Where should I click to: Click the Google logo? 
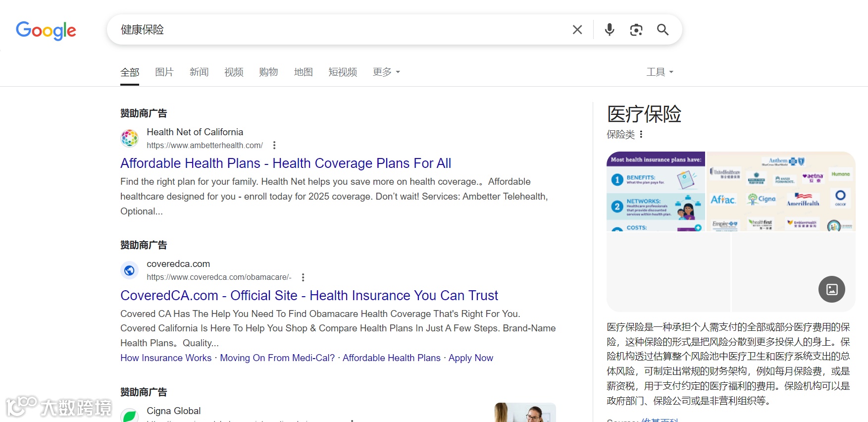click(46, 30)
